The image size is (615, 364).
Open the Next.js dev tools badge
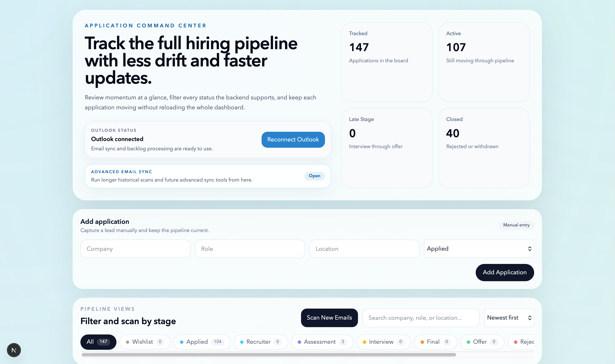coord(14,350)
